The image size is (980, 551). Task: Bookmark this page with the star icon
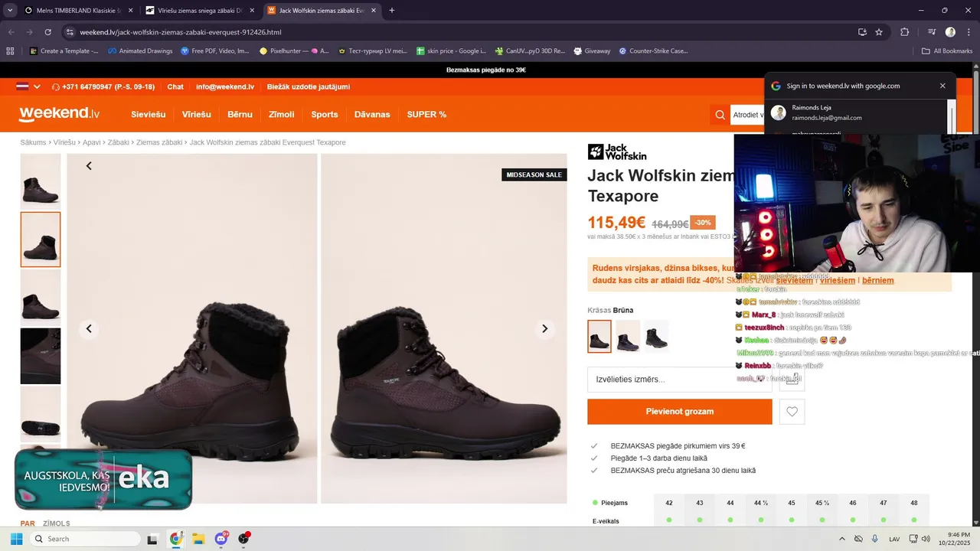(x=879, y=32)
